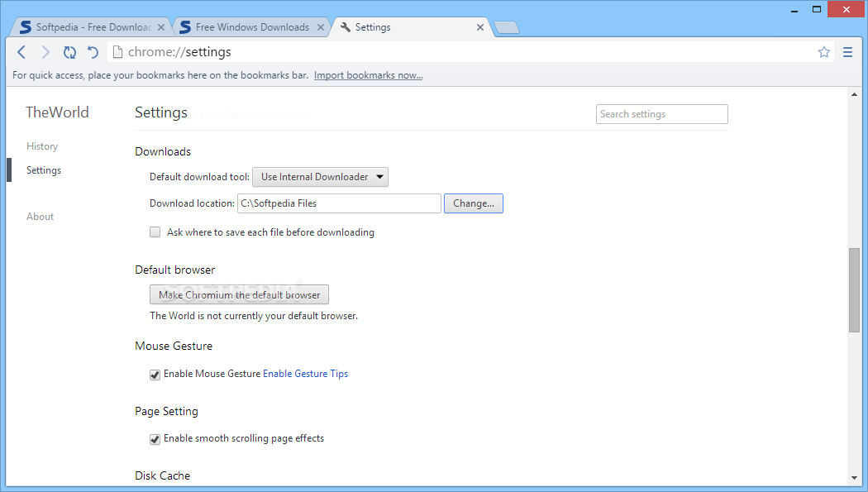Enable Ask where to save each file
Viewport: 868px width, 492px height.
click(155, 232)
